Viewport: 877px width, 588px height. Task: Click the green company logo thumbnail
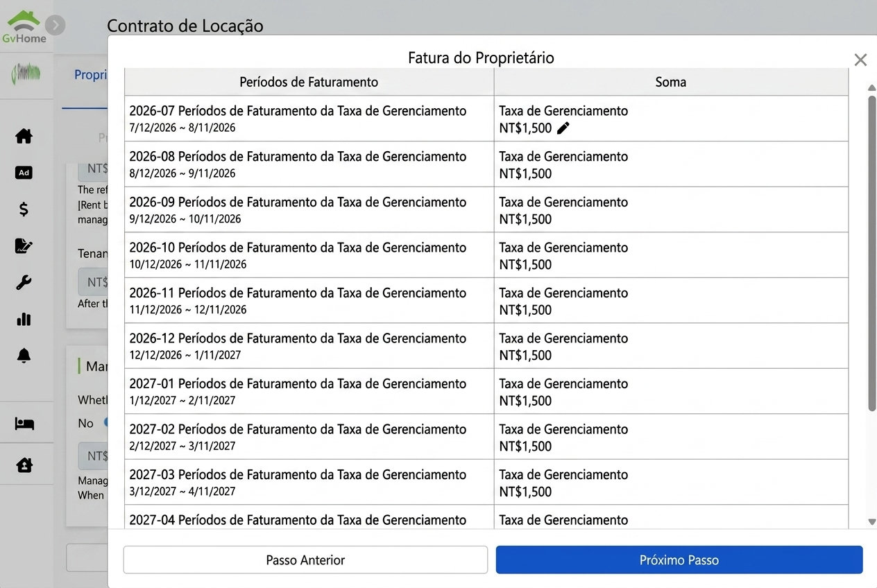[x=26, y=74]
